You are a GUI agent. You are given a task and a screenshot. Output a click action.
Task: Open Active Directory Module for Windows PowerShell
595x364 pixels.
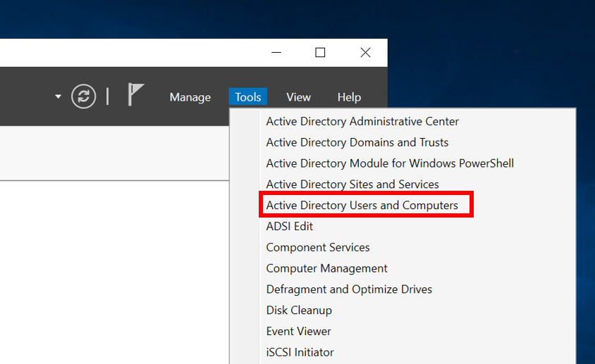[x=390, y=163]
